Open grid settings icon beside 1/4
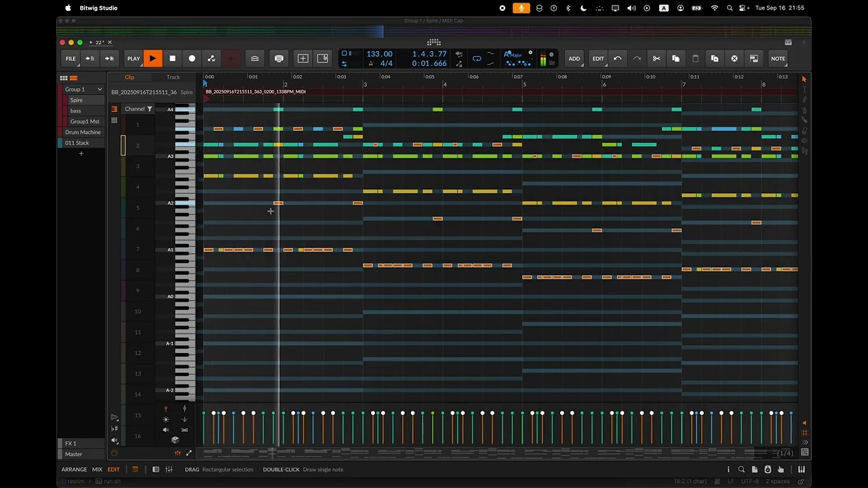868x488 pixels. [805, 453]
